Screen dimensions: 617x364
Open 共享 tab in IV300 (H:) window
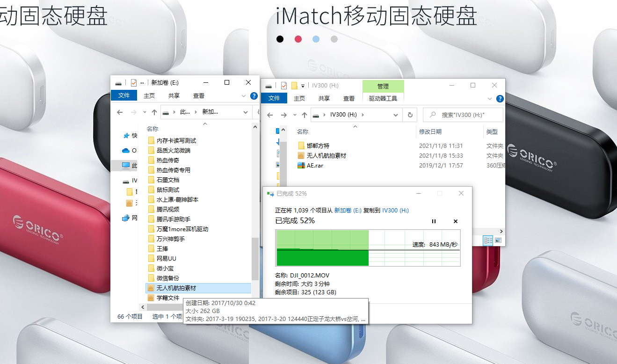324,98
